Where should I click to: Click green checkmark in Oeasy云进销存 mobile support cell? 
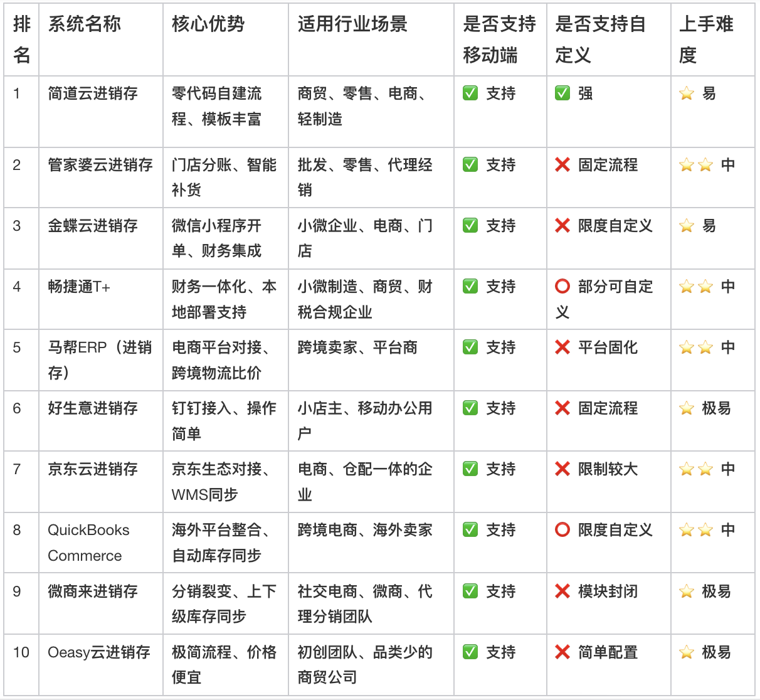point(470,652)
